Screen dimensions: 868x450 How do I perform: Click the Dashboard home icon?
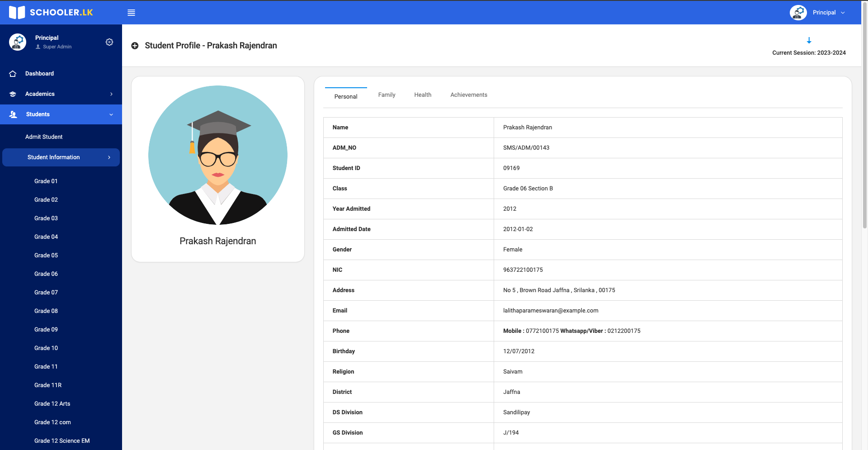pos(13,74)
